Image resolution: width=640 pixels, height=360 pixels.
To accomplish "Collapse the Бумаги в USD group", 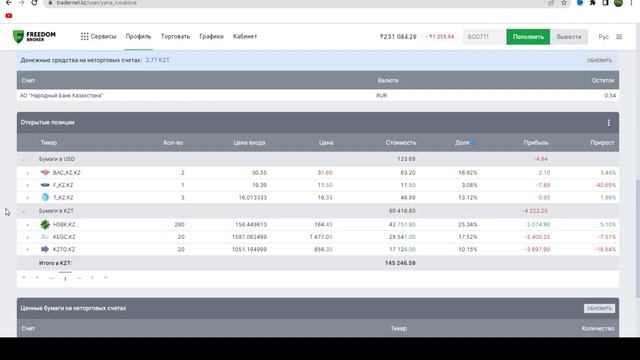I will tap(23, 159).
